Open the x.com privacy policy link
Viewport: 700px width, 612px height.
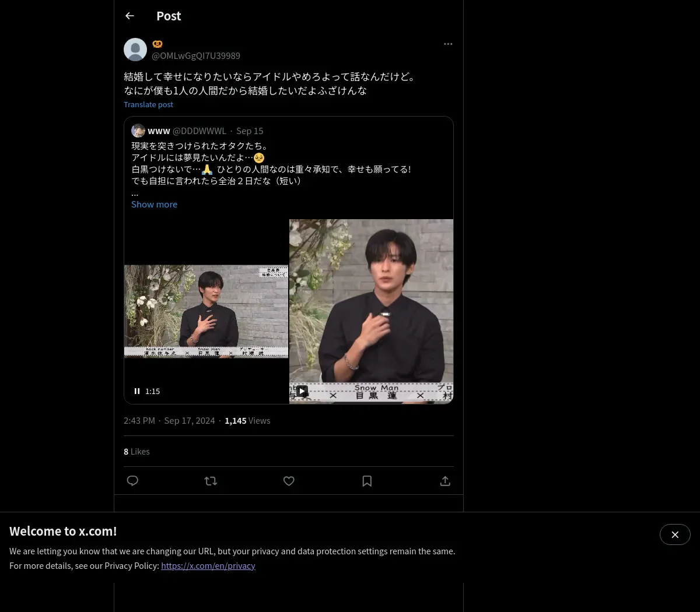208,566
